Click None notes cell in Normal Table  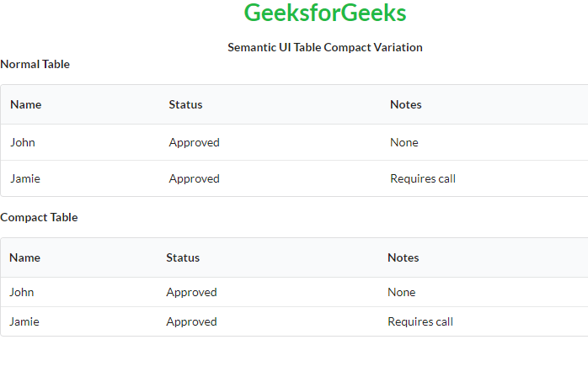point(404,142)
